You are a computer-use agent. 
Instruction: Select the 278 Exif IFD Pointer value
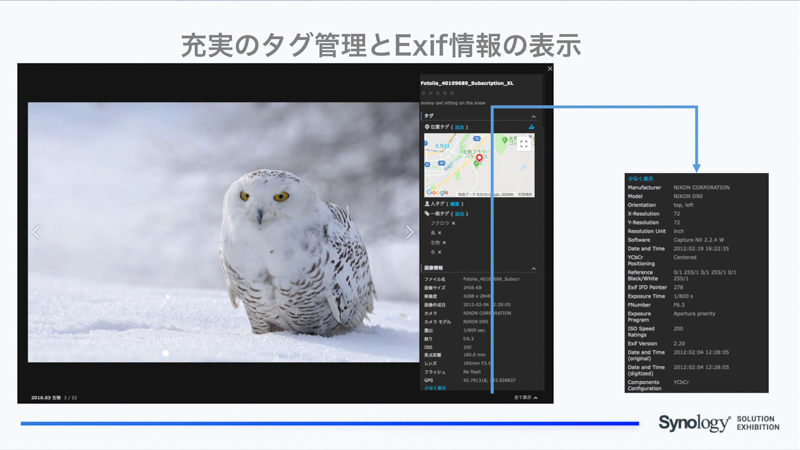678,288
